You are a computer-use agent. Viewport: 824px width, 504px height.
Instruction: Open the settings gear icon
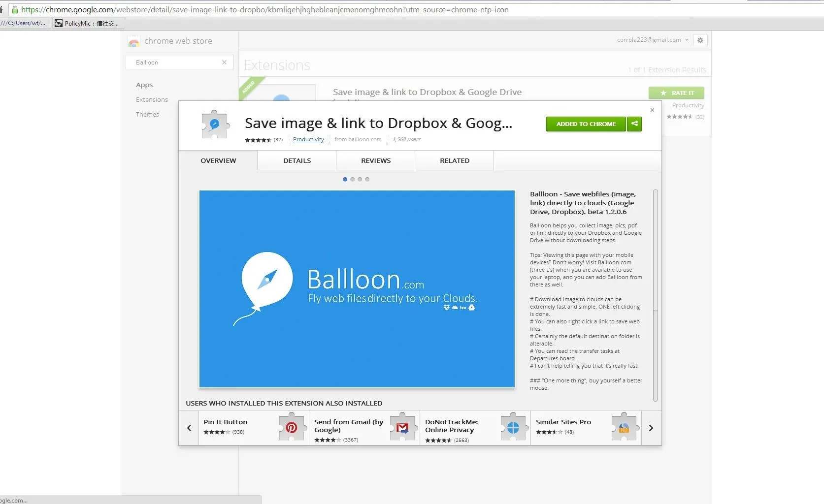click(x=700, y=40)
